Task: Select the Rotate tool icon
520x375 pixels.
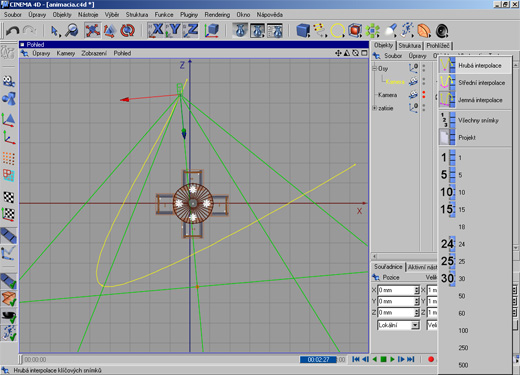Action: (x=127, y=31)
